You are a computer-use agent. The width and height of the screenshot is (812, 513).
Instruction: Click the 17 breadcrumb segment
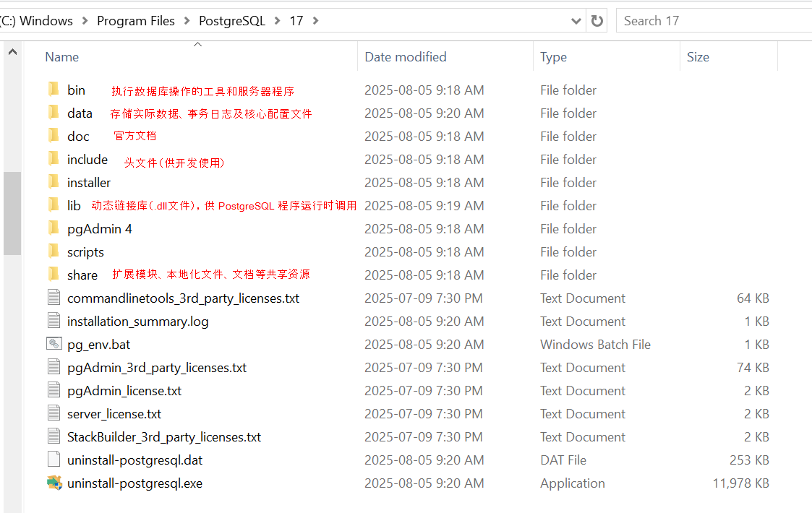296,21
